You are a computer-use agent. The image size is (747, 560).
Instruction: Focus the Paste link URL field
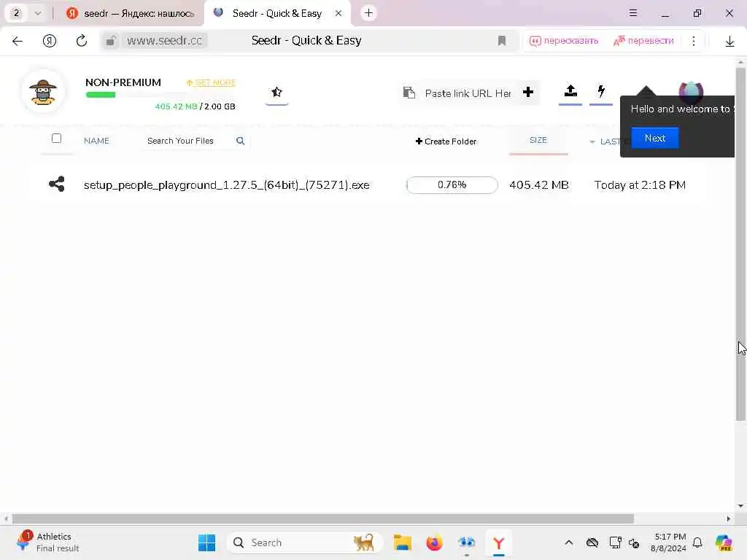(468, 93)
